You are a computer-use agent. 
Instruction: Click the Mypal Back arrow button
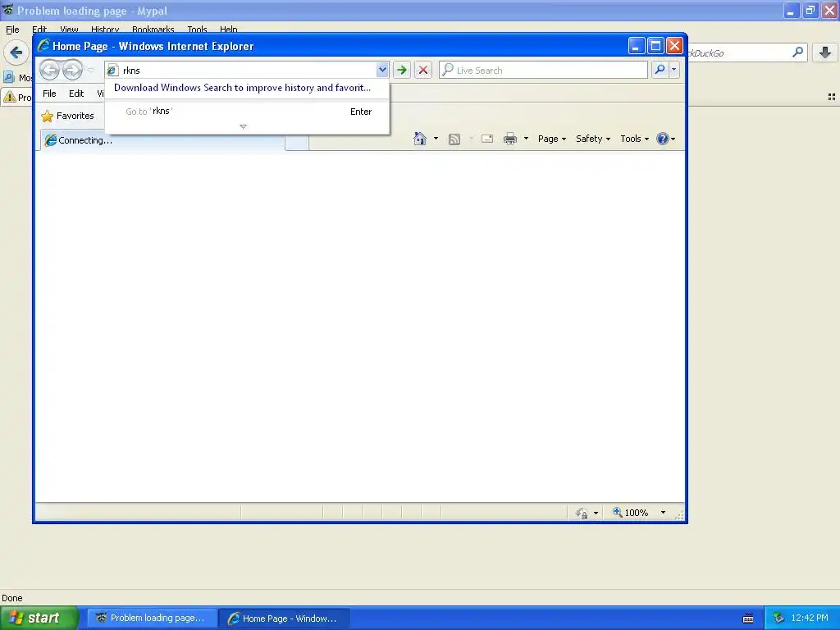16,52
